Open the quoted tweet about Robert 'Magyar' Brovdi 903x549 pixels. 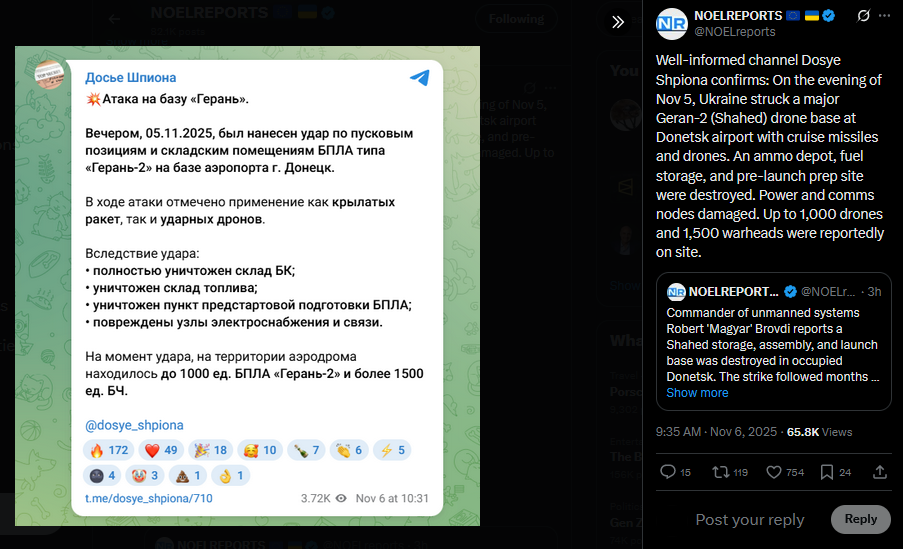(773, 342)
